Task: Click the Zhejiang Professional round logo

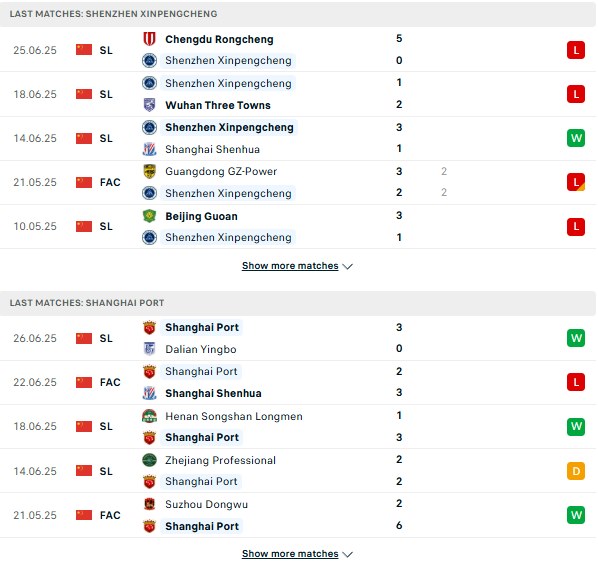Action: coord(150,460)
